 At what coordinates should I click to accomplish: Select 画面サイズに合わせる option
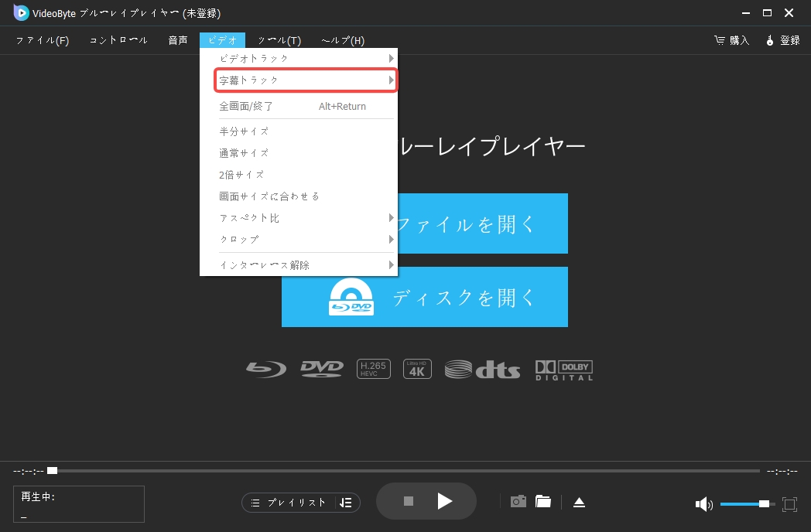tap(299, 196)
